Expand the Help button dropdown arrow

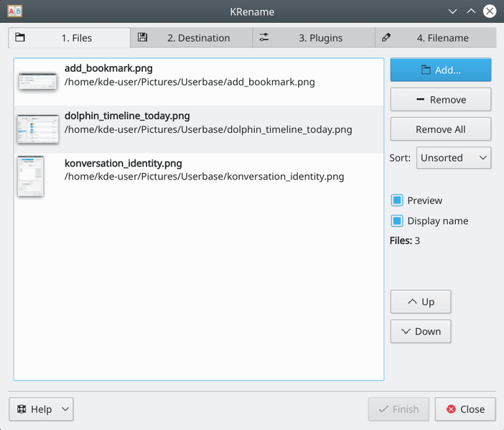(65, 409)
